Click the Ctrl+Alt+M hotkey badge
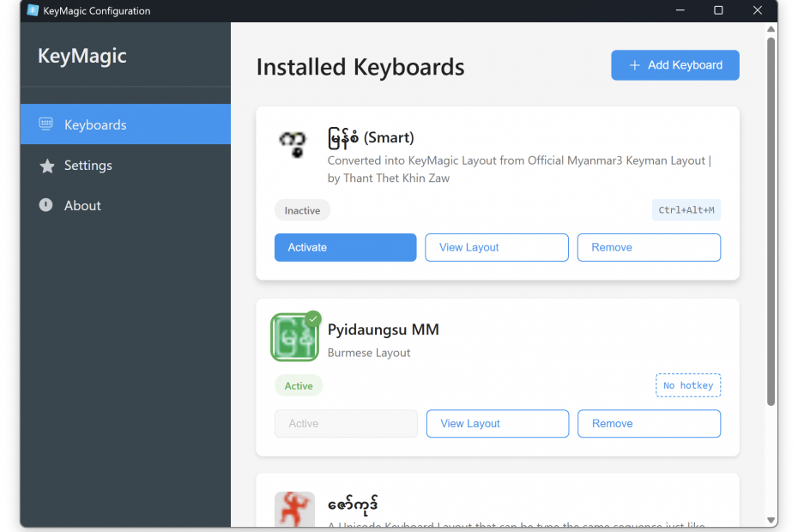 pyautogui.click(x=686, y=209)
